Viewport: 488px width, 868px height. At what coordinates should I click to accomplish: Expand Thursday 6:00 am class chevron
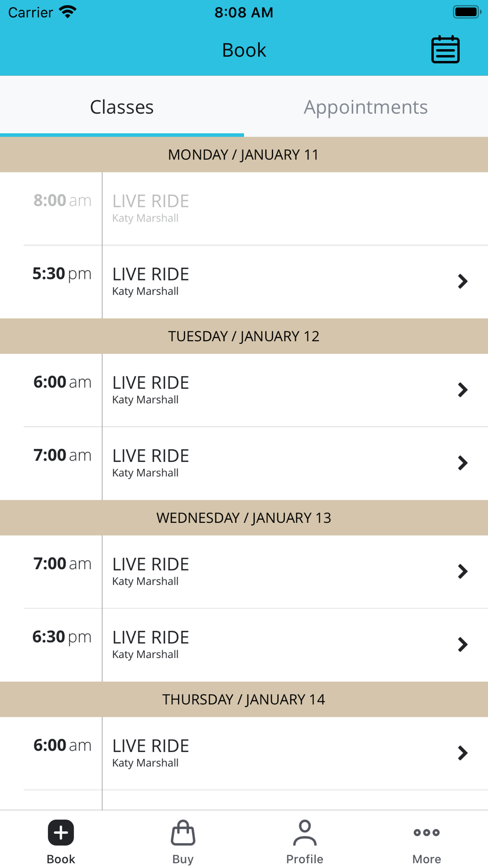point(463,753)
